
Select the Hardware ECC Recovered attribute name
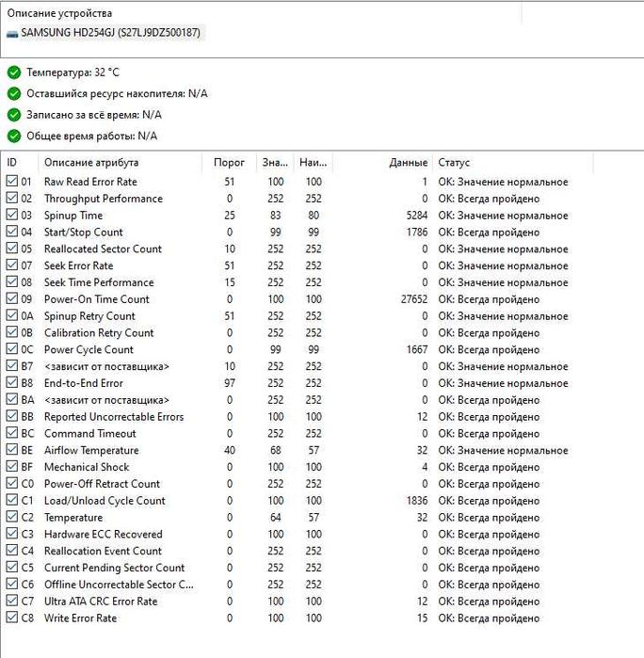click(104, 534)
